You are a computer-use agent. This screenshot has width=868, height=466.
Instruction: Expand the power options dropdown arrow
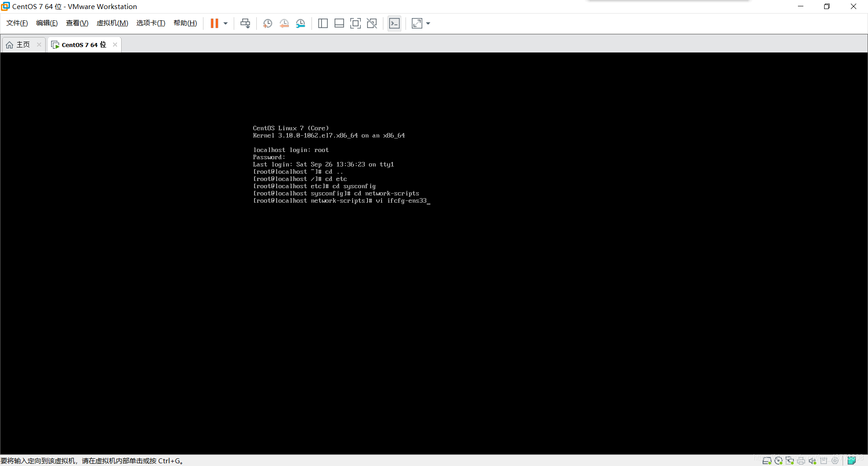pos(226,24)
